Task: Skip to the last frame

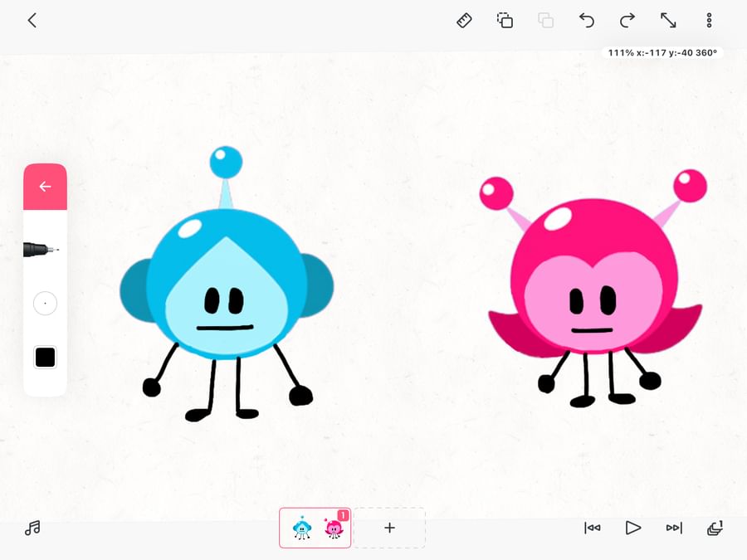Action: 673,528
